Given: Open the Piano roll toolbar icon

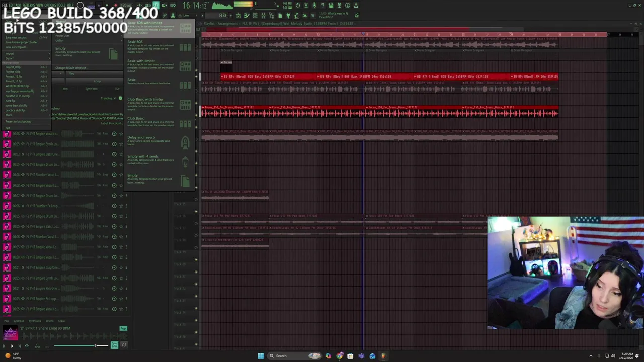Looking at the screenshot, I should tap(247, 15).
